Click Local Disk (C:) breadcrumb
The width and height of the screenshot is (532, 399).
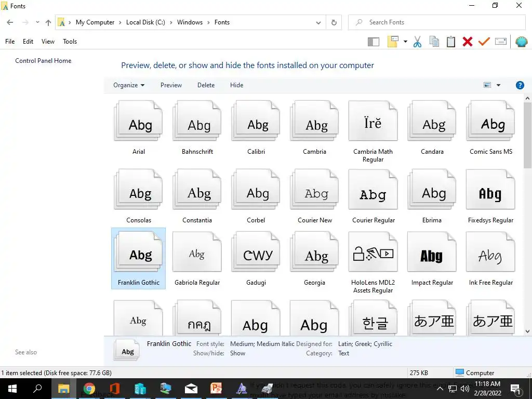pos(145,22)
